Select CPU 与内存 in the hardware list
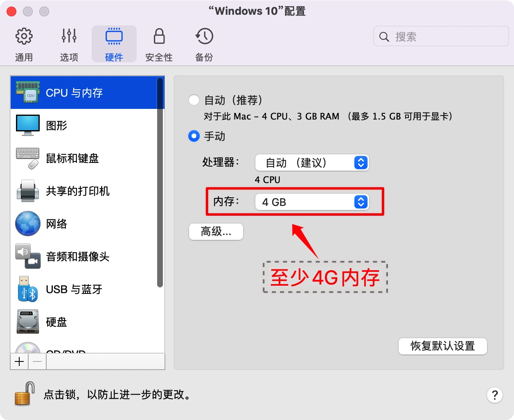Viewport: 514px width, 420px height. tap(84, 93)
